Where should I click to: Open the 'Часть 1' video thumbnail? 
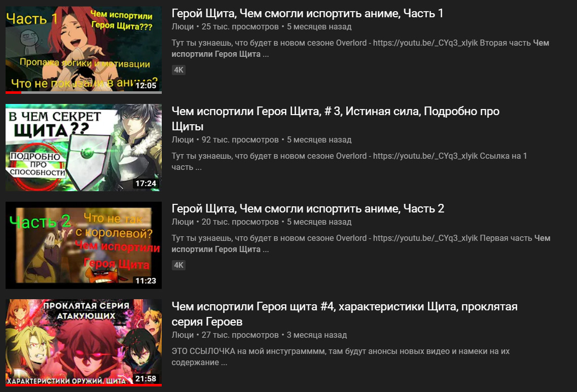tap(84, 50)
